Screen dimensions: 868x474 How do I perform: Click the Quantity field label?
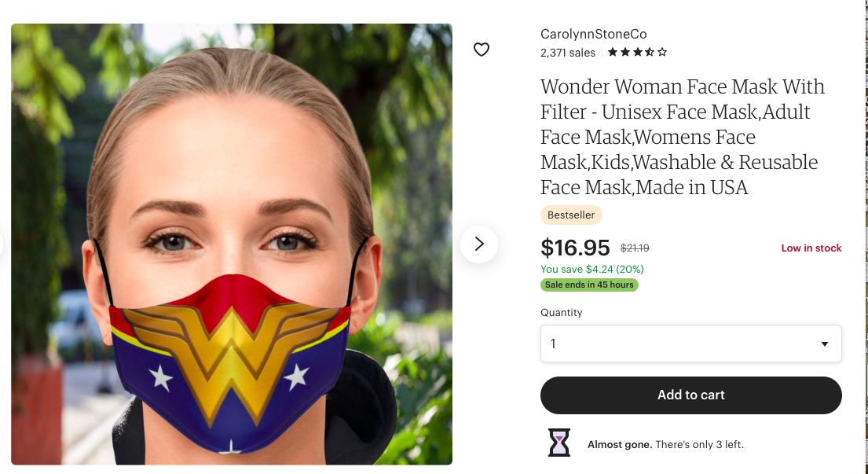561,312
